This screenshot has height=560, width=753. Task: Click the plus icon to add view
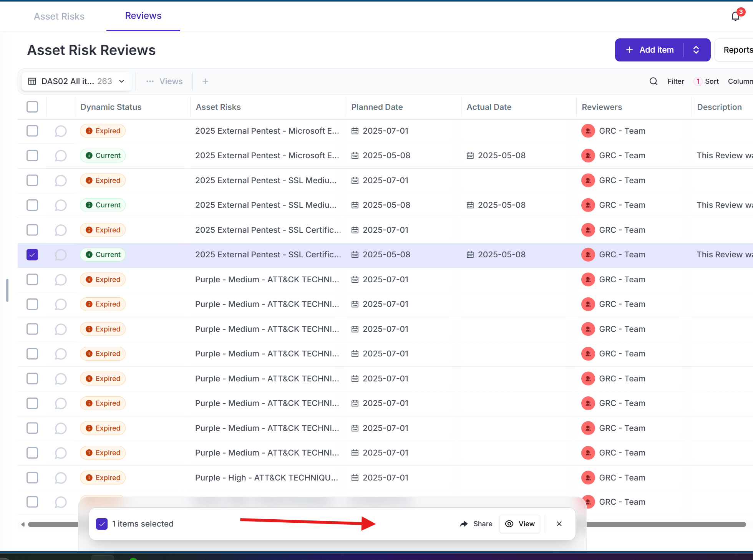point(205,81)
